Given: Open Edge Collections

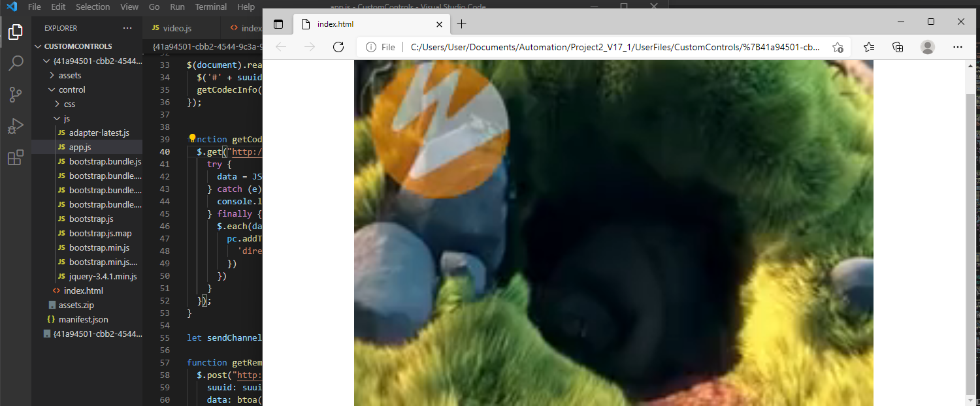Looking at the screenshot, I should (898, 47).
